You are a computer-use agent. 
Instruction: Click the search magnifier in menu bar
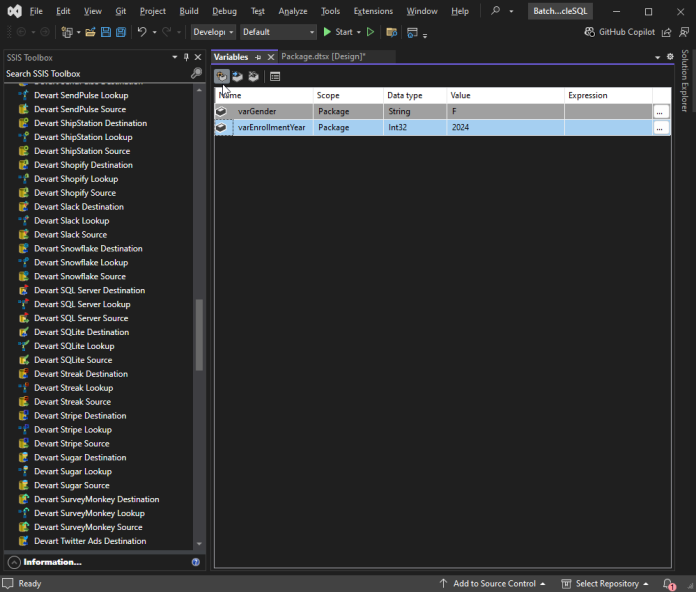495,11
